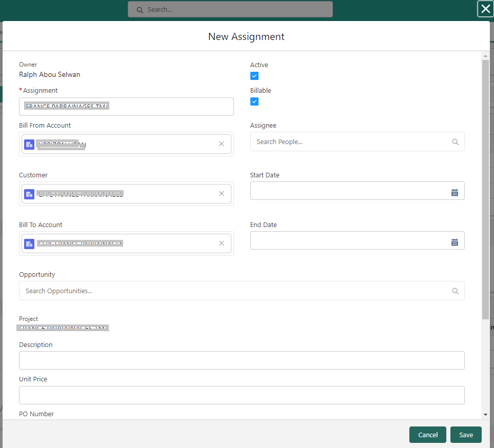Cancel the new assignment
The image size is (494, 448).
[428, 435]
